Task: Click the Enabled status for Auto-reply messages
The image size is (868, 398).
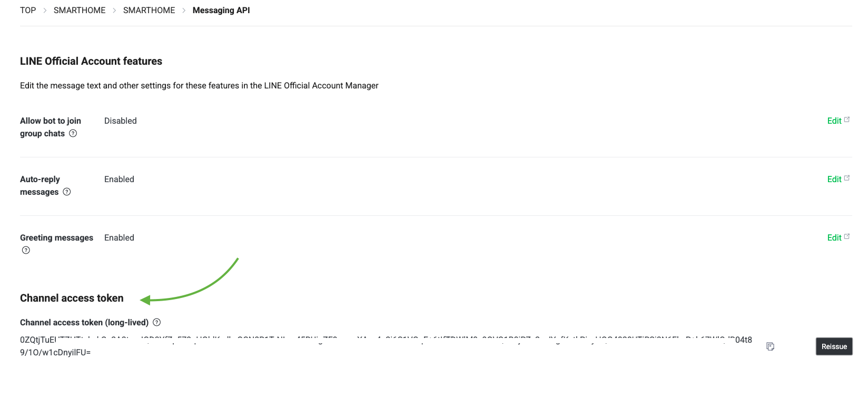Action: coord(119,180)
